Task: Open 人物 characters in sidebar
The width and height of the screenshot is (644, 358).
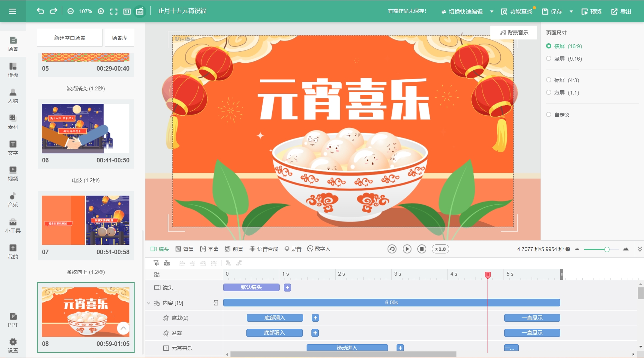Action: coord(13,96)
